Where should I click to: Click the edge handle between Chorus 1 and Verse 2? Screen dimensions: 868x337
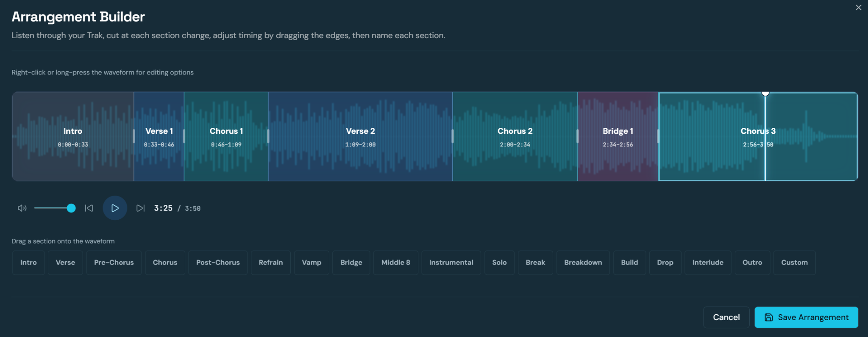point(268,136)
